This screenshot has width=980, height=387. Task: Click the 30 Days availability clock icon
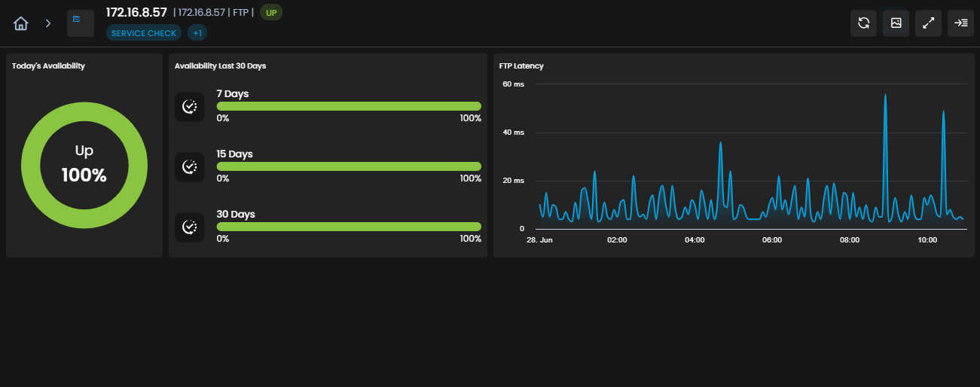click(x=190, y=227)
